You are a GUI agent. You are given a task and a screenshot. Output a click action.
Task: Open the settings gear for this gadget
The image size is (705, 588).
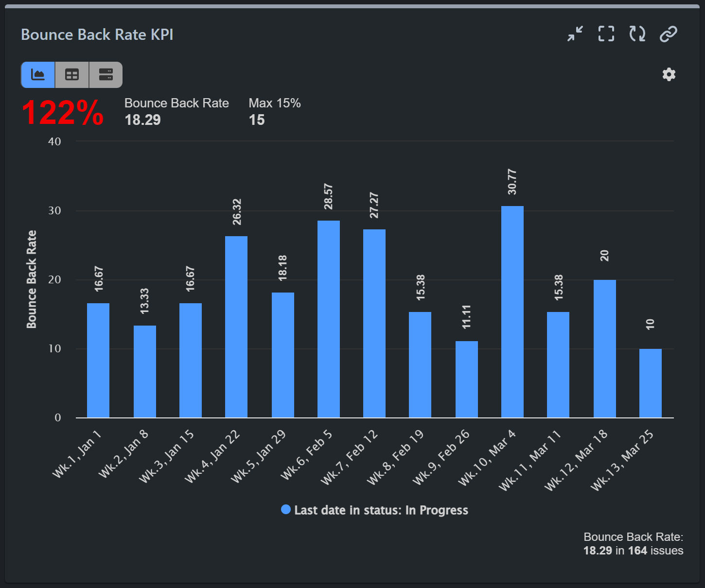669,74
